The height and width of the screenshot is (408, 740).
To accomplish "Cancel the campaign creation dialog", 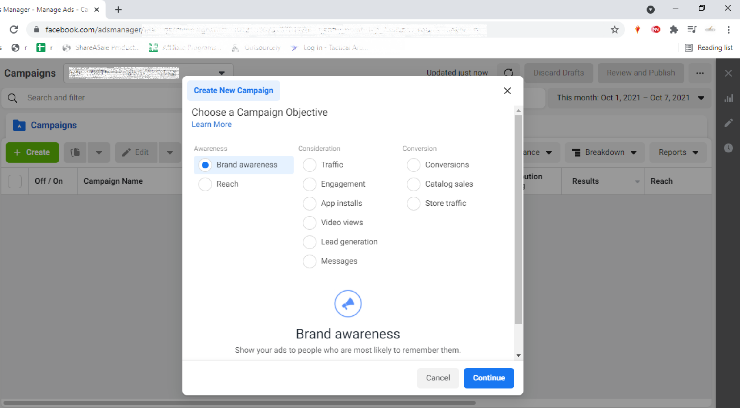I will 437,378.
